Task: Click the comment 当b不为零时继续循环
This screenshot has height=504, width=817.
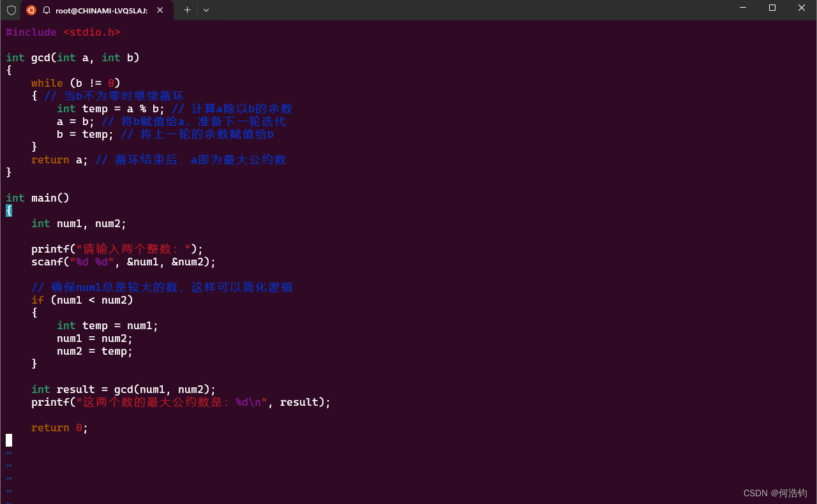Action: click(x=114, y=96)
